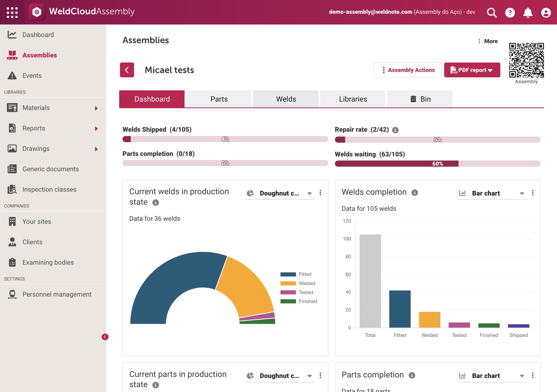Click the Assembly QR code
Image resolution: width=557 pixels, height=392 pixels.
(x=526, y=60)
